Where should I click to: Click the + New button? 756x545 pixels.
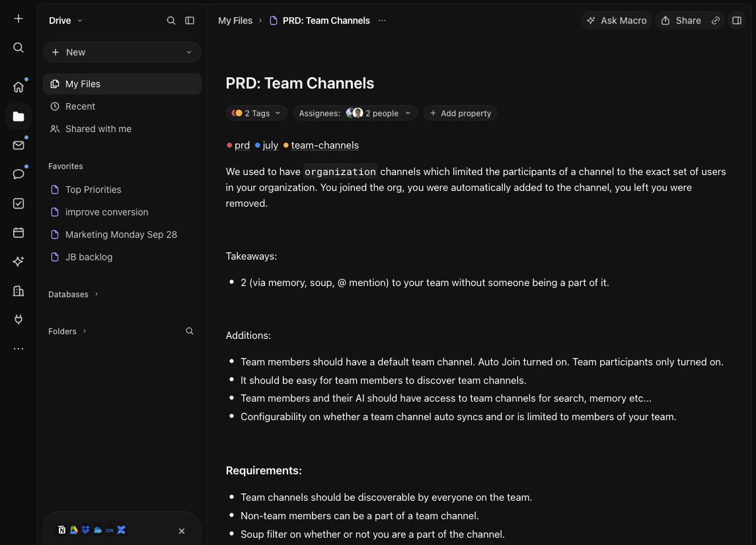click(122, 53)
